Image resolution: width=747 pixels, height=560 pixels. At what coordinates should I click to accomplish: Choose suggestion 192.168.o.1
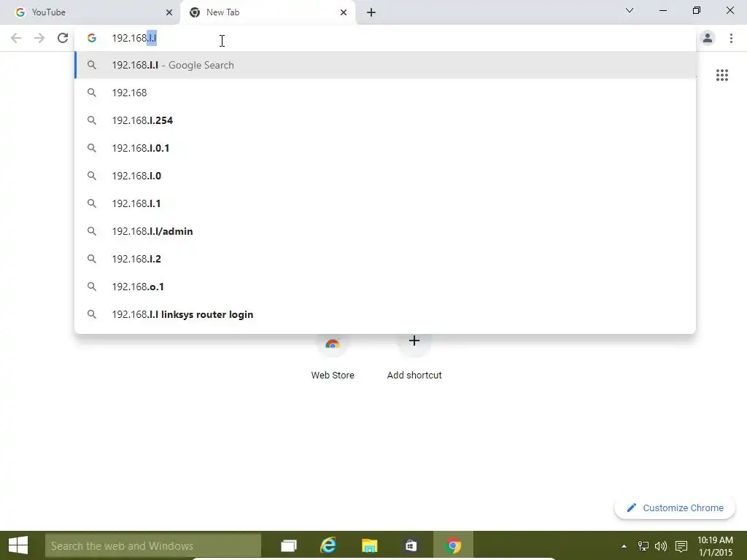click(385, 287)
